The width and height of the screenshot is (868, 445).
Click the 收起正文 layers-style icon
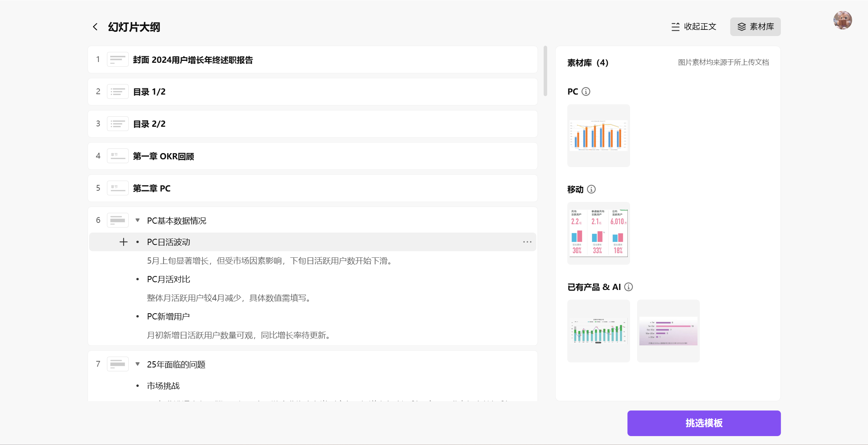(x=675, y=26)
